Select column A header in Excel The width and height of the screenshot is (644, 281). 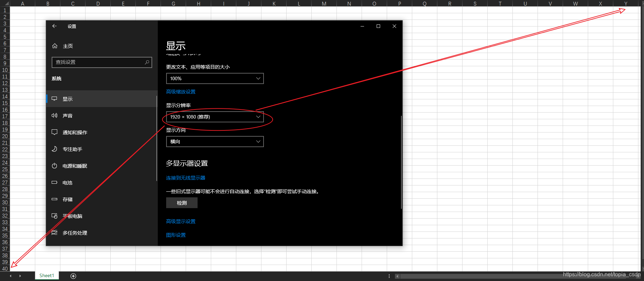[23, 3]
